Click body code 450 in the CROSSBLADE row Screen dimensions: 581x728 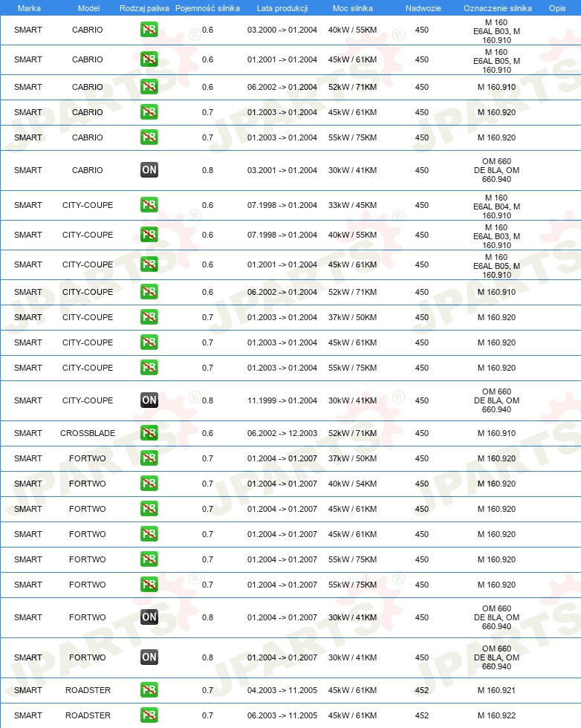tap(422, 433)
